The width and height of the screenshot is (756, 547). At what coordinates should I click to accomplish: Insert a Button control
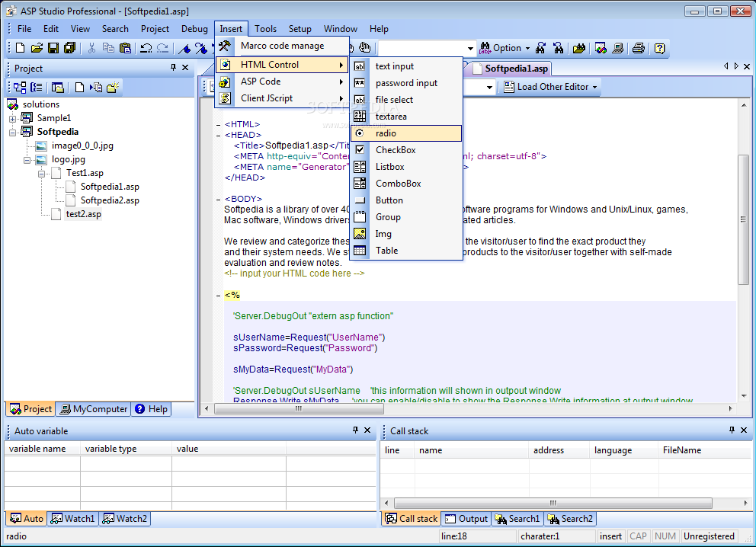coord(406,200)
